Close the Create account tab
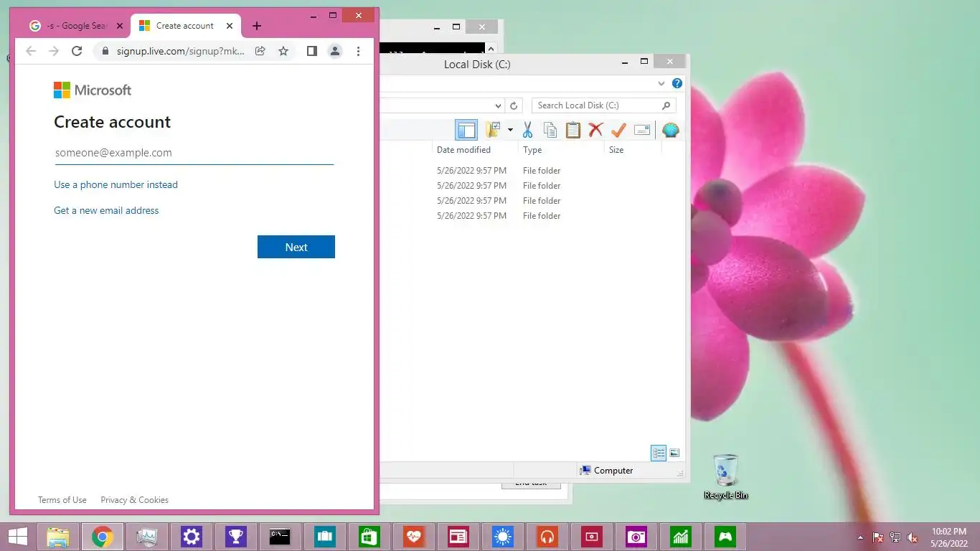Viewport: 980px width, 551px height. tap(230, 26)
